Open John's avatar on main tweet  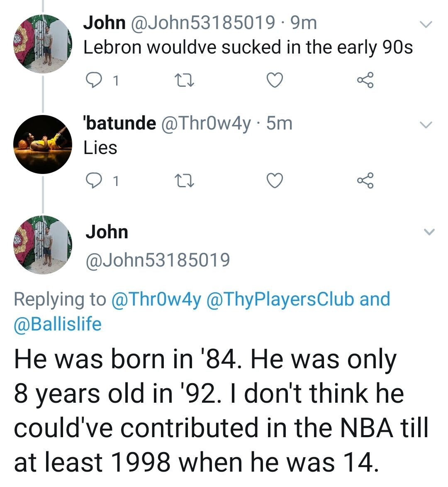pos(42,245)
